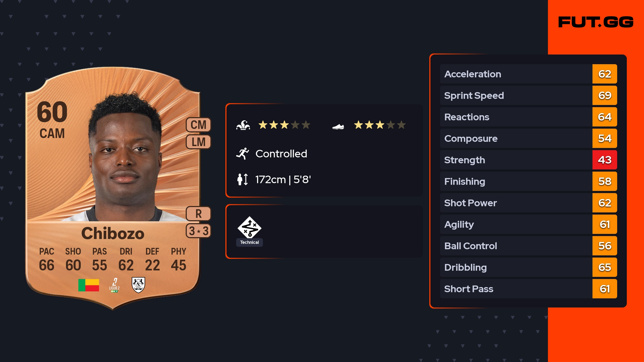This screenshot has width=644, height=362.
Task: Click the 60 overall rating
Action: 52,112
